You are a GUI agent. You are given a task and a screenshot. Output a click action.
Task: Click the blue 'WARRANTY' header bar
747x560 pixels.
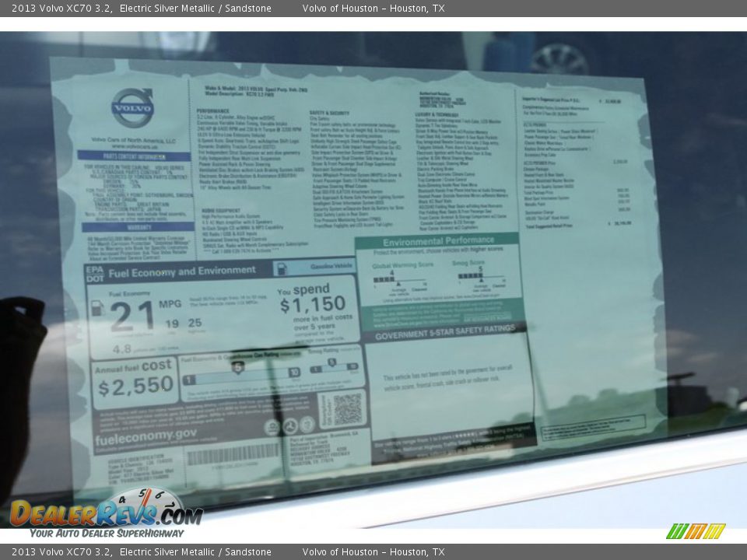139,227
